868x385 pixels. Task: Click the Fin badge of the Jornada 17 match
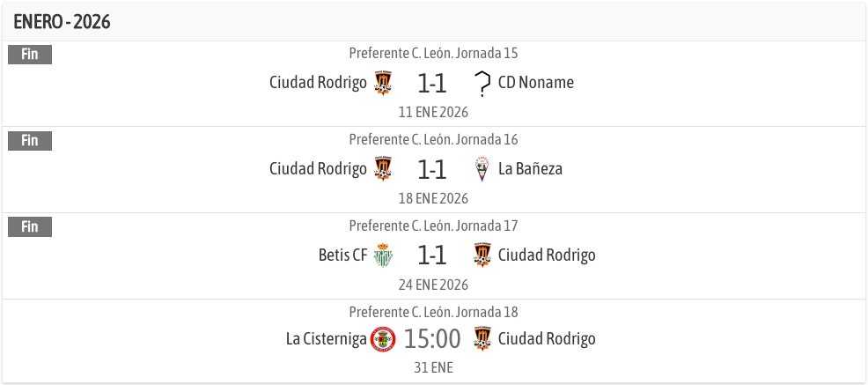point(30,227)
